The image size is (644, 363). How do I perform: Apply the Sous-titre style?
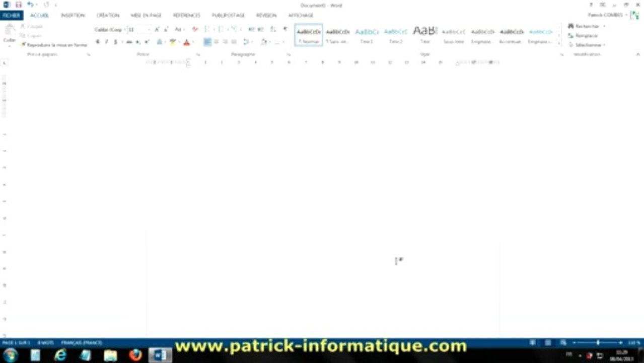coord(454,35)
